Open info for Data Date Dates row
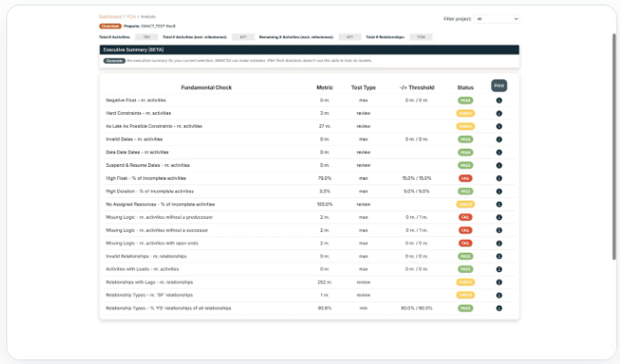This screenshot has width=620, height=364. 499,152
